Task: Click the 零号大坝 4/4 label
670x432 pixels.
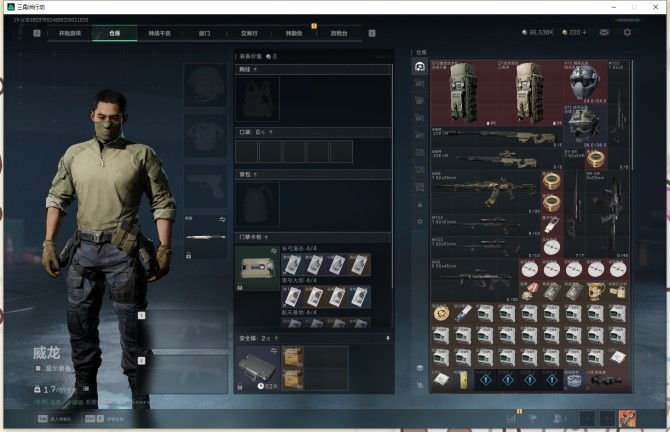Action: pyautogui.click(x=299, y=280)
